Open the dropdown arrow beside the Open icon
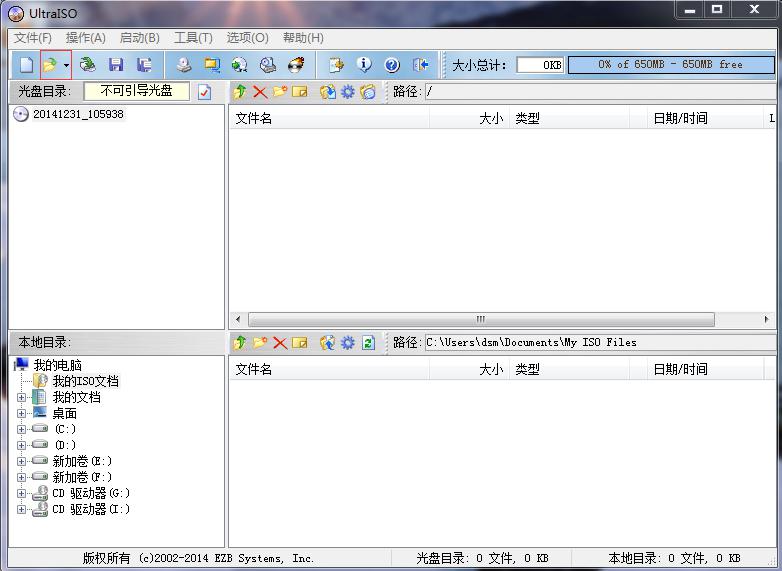This screenshot has height=571, width=782. pos(66,65)
